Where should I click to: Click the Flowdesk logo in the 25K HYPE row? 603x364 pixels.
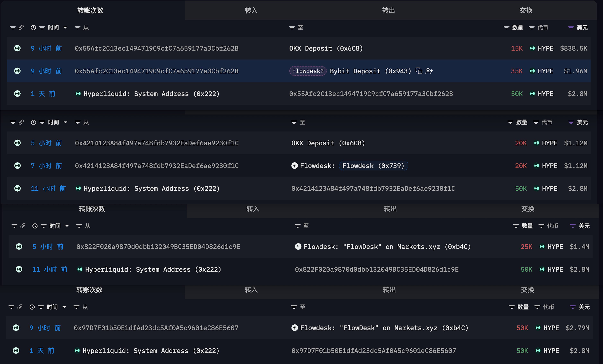[x=298, y=246]
